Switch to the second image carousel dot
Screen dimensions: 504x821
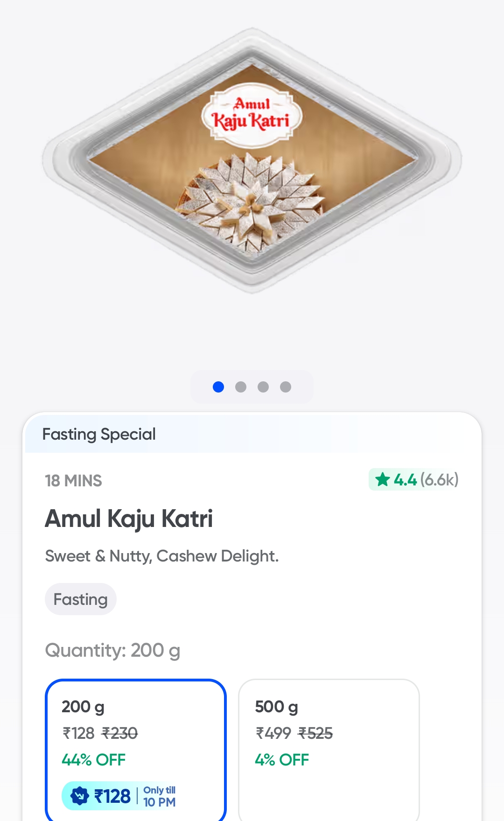(x=241, y=387)
